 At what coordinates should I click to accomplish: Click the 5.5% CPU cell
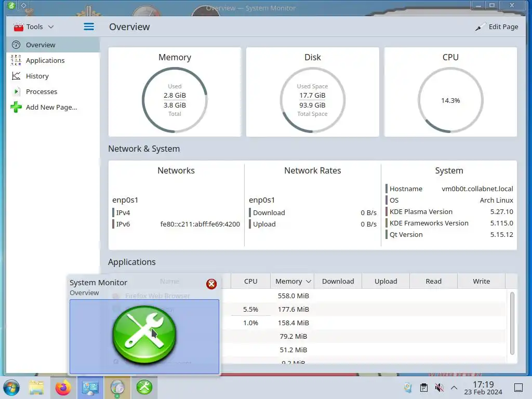[250, 310]
